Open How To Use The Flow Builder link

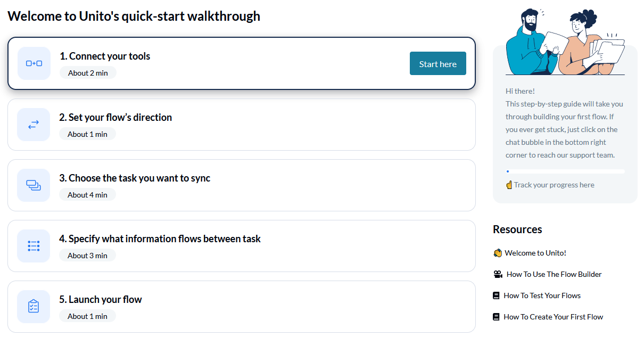[554, 274]
